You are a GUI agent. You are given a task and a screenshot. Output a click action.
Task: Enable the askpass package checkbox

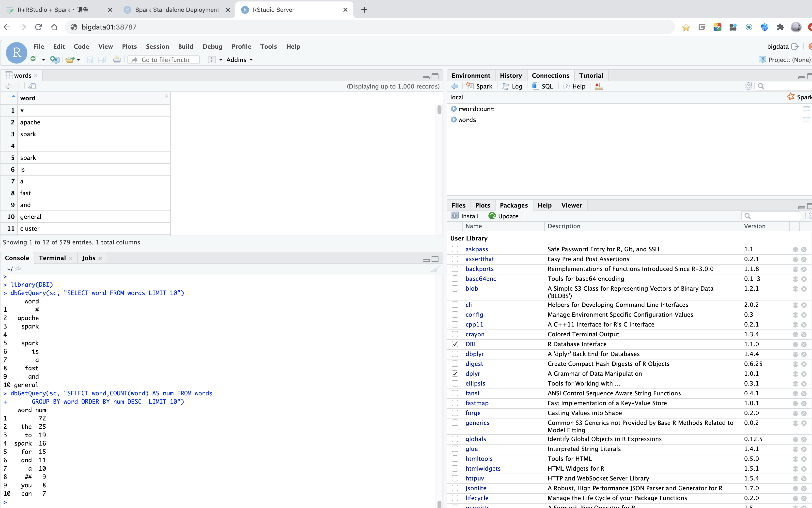coord(455,249)
